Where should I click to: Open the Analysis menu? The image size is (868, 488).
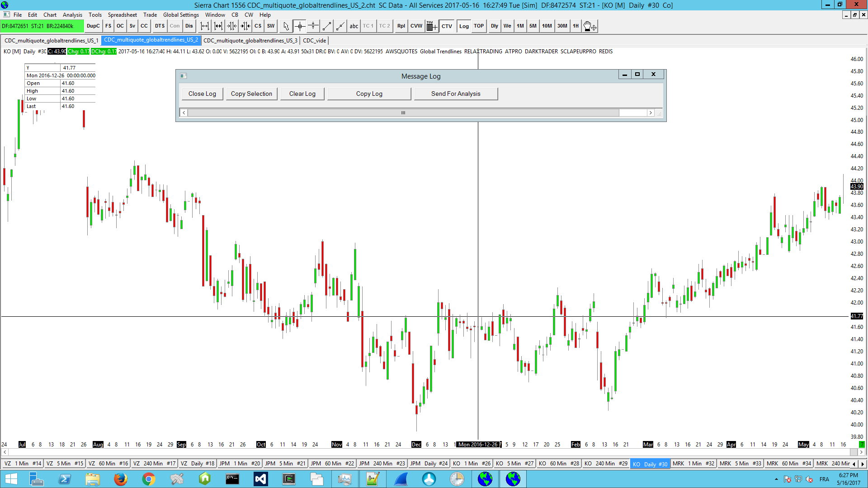72,15
